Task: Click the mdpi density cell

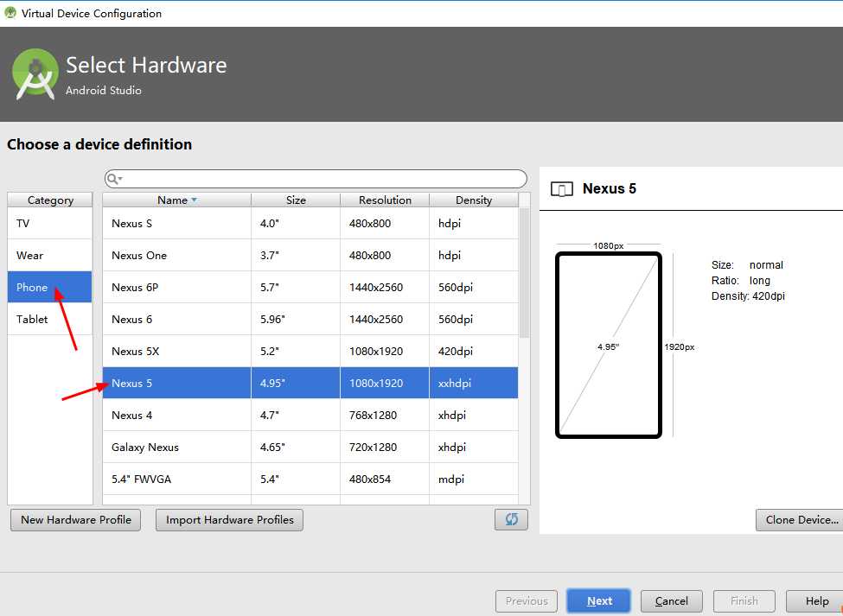Action: pos(474,479)
